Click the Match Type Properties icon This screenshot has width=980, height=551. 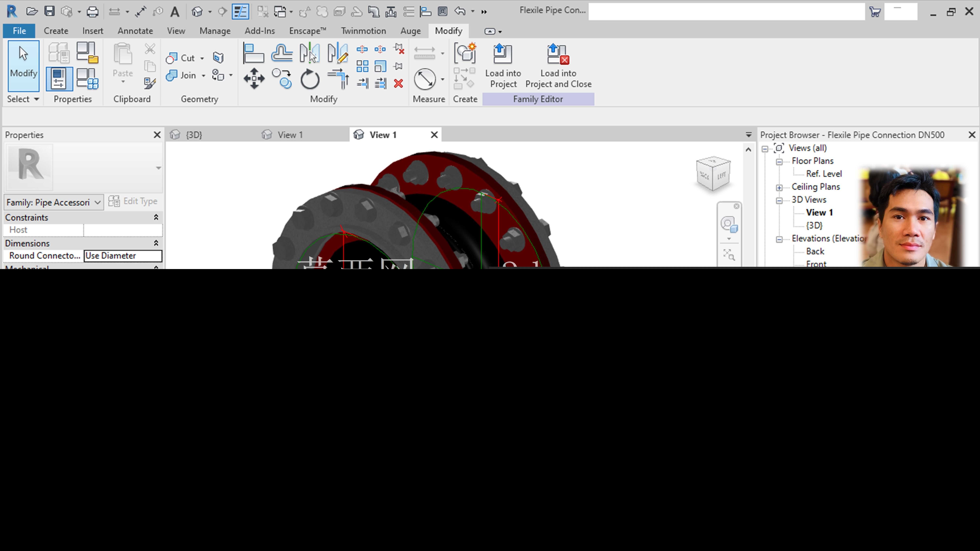click(150, 83)
